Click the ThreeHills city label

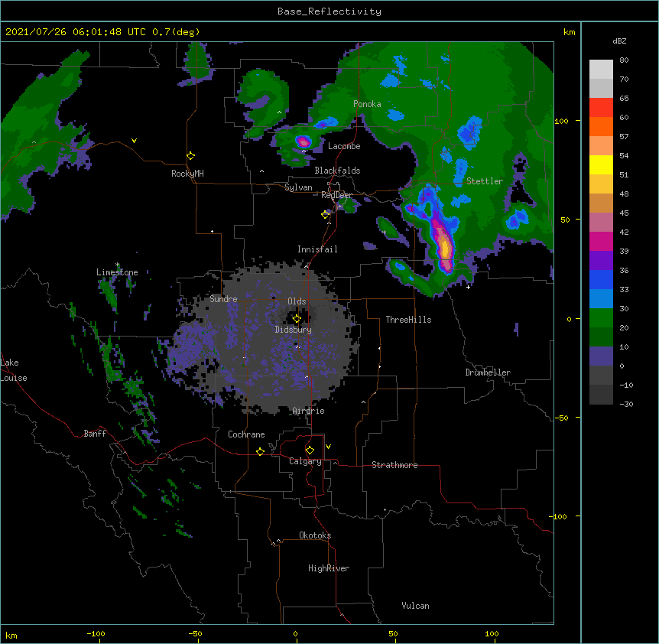[x=408, y=320]
